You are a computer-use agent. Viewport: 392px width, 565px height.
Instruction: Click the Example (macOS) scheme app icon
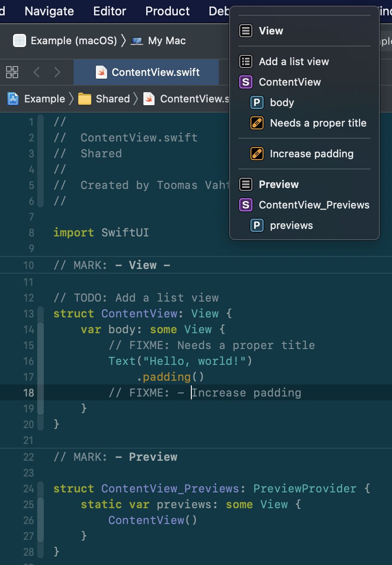click(x=20, y=40)
